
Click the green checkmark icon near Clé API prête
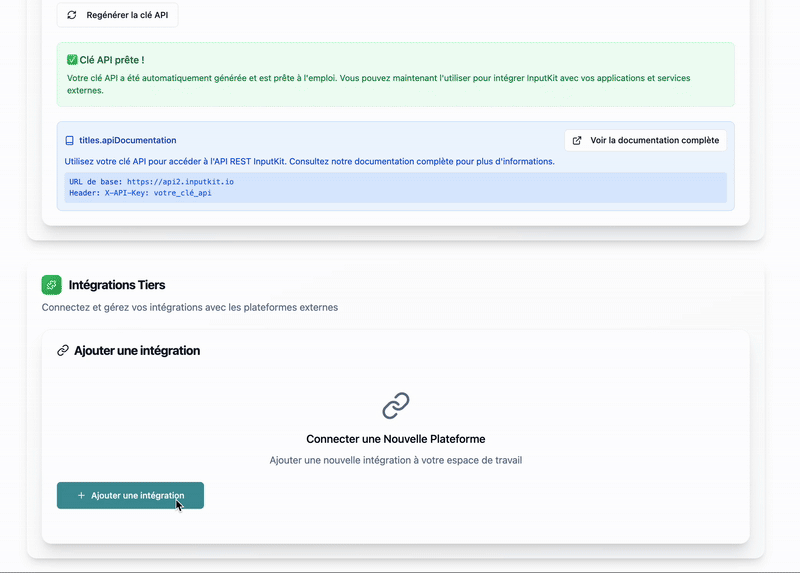[72, 60]
